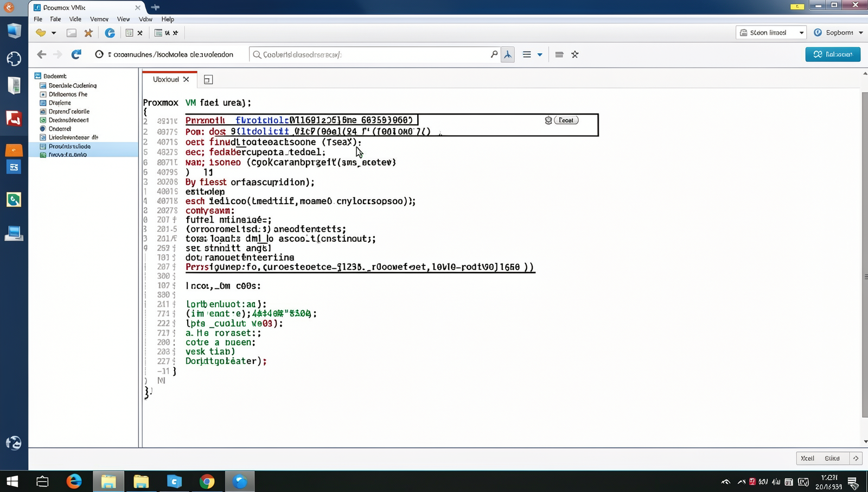868x492 pixels.
Task: Click the underlined blue link text in the first code line
Action: (x=262, y=121)
